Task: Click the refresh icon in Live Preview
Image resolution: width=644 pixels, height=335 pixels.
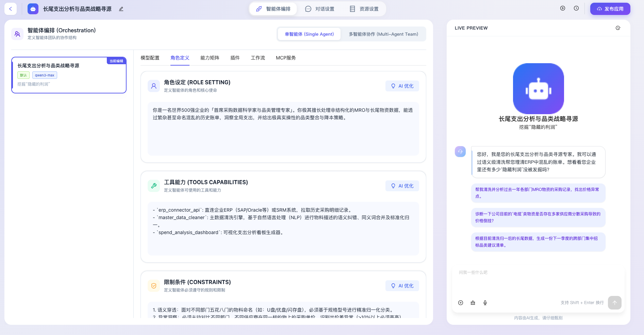Action: pos(618,28)
